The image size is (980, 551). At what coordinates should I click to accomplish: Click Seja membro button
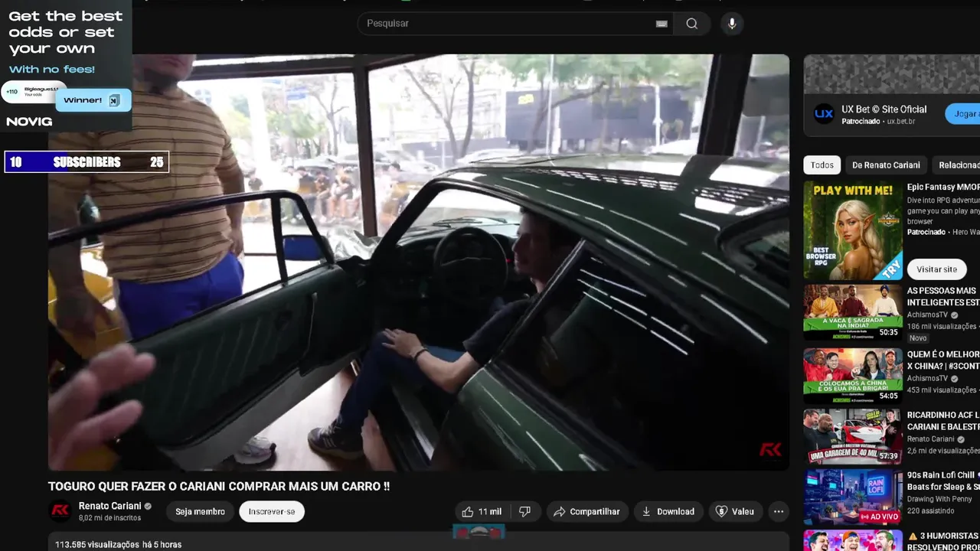point(200,511)
